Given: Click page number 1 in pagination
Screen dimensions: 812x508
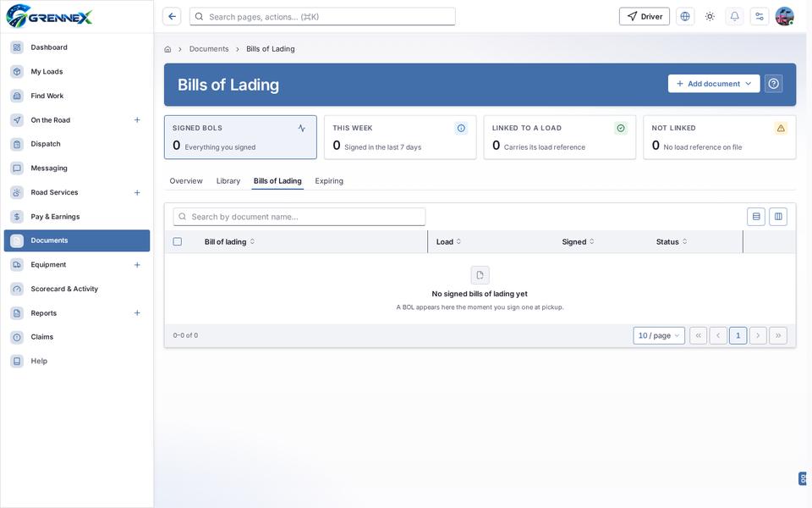Looking at the screenshot, I should tap(738, 335).
